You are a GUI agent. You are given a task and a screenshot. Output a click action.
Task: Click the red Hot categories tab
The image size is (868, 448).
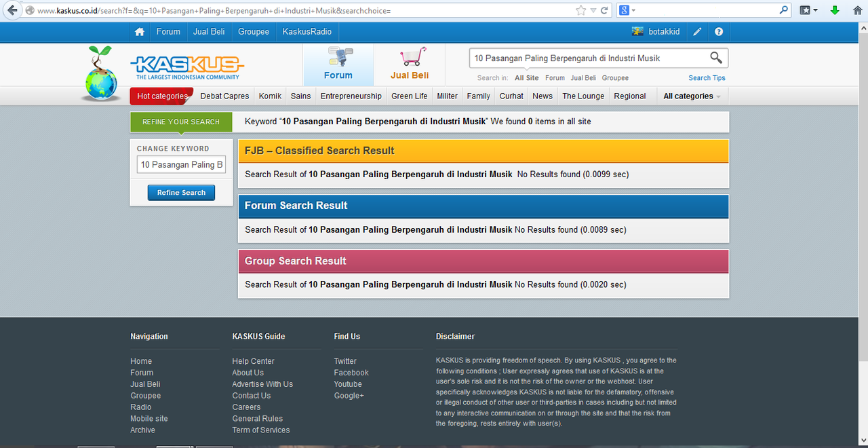[x=162, y=96]
